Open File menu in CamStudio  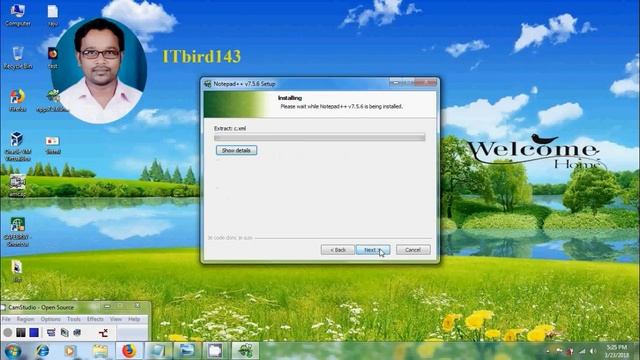(x=6, y=319)
